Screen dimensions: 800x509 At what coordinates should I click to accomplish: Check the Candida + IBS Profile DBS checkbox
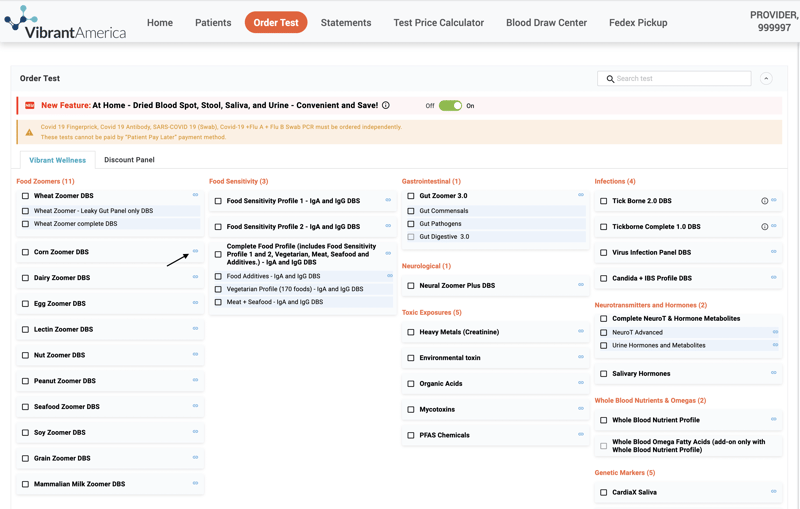tap(604, 278)
